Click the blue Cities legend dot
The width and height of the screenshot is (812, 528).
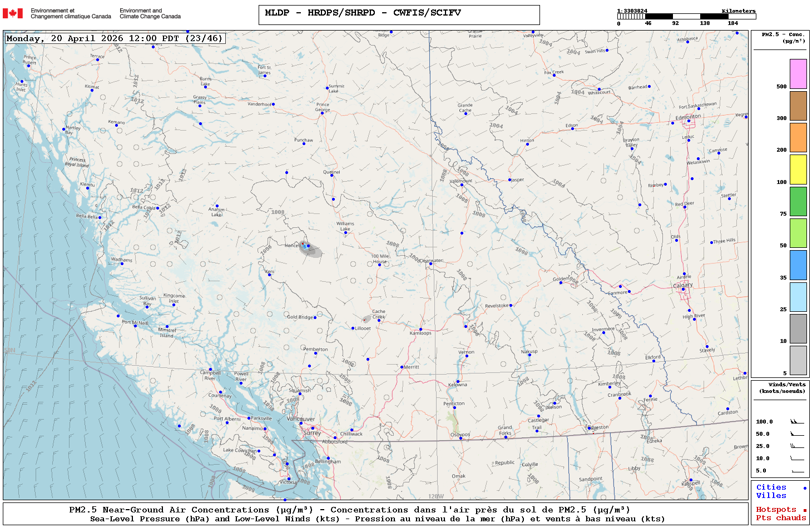click(804, 488)
